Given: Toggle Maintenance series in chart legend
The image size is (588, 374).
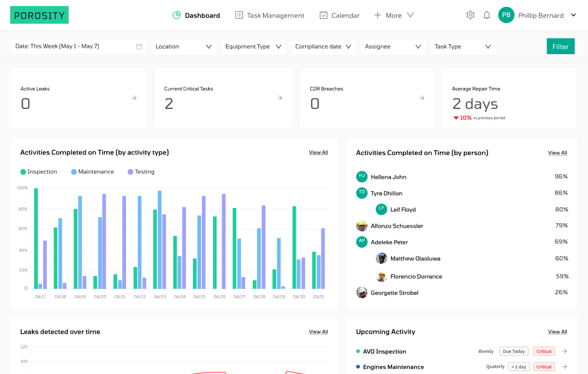Looking at the screenshot, I should pos(92,172).
